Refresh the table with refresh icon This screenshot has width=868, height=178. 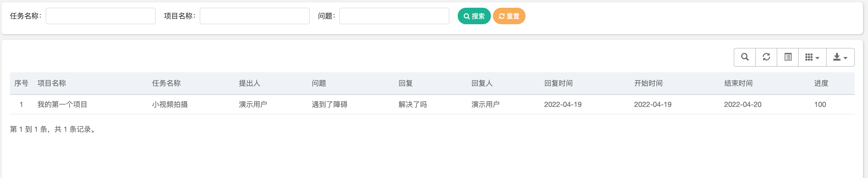(x=766, y=57)
